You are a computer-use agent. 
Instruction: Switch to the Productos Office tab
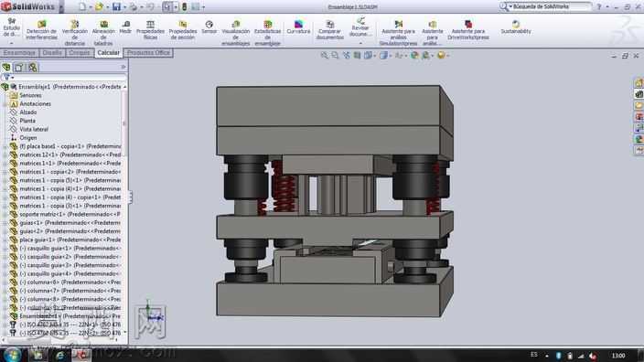[x=148, y=52]
